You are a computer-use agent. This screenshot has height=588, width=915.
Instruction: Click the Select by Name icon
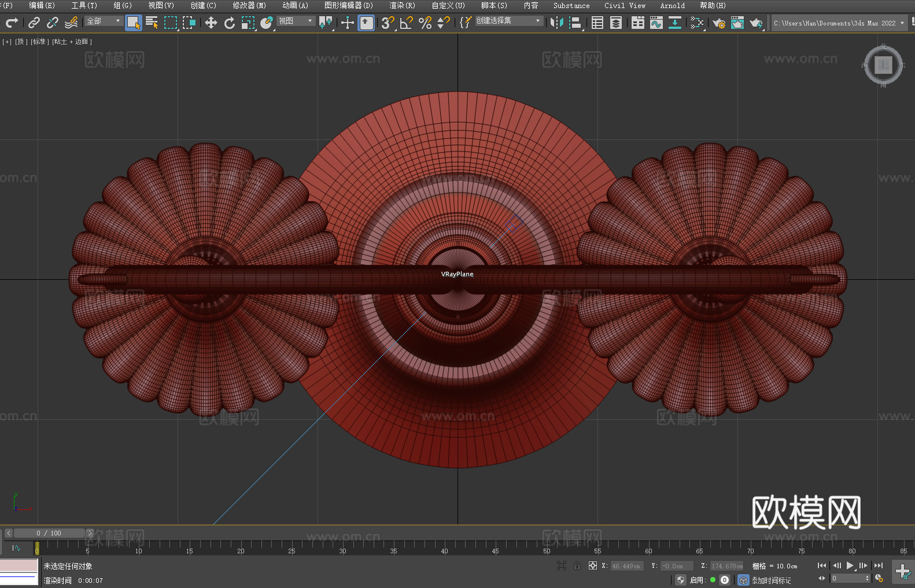pyautogui.click(x=152, y=23)
